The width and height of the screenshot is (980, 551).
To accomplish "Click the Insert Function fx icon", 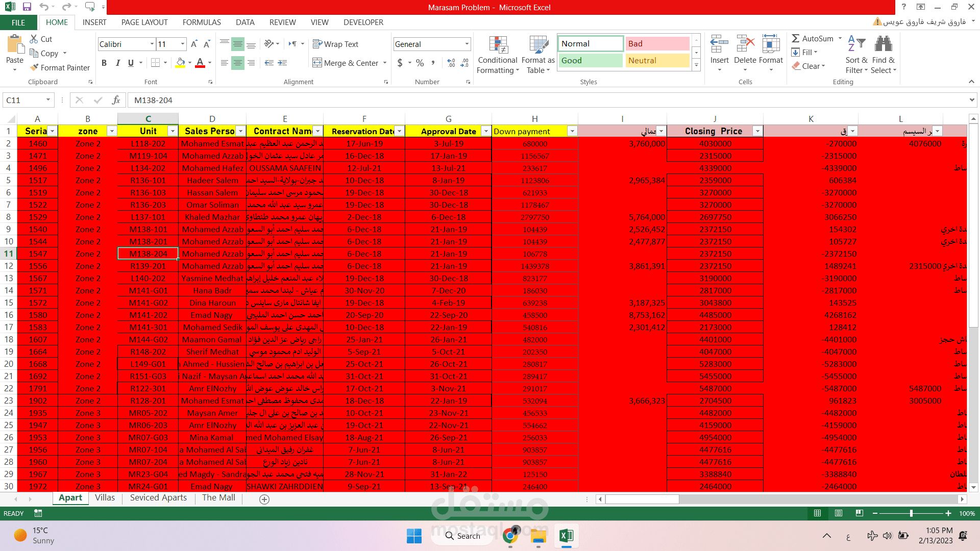I will coord(116,100).
